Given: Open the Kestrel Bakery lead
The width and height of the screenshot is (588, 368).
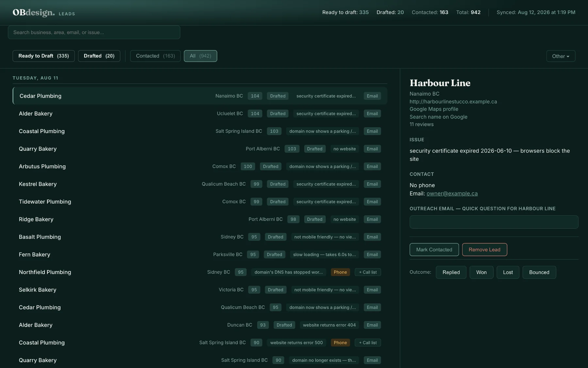Looking at the screenshot, I should 200,184.
